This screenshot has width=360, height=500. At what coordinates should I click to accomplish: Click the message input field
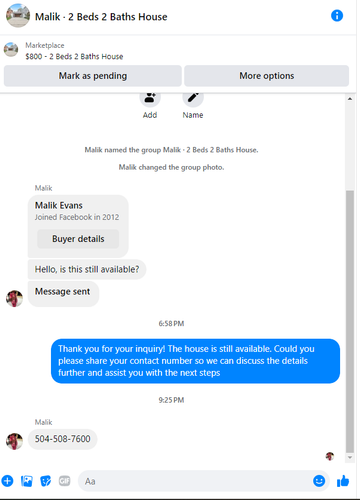197,481
